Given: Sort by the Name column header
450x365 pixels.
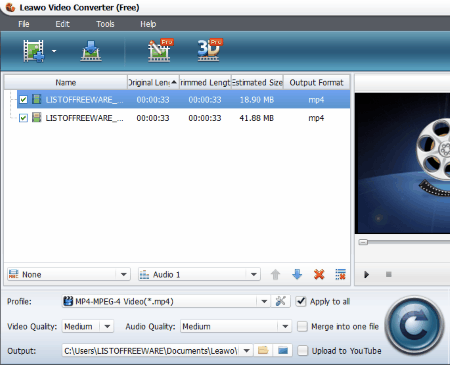Looking at the screenshot, I should [66, 82].
